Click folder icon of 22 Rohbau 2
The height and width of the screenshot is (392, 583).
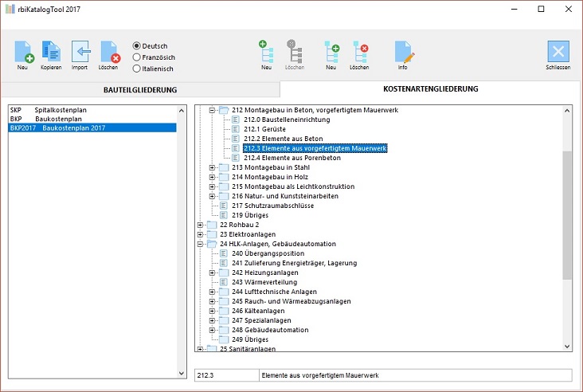pos(212,225)
